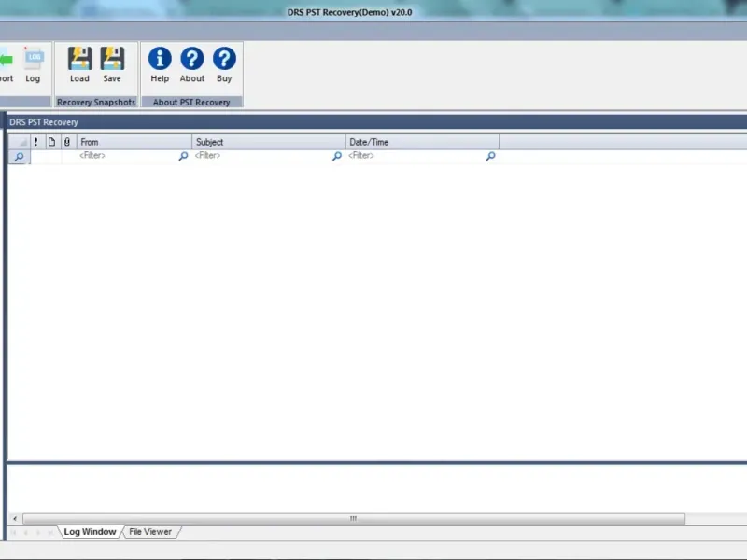Click the Date/Time filter search icon
The height and width of the screenshot is (560, 747).
pos(490,156)
